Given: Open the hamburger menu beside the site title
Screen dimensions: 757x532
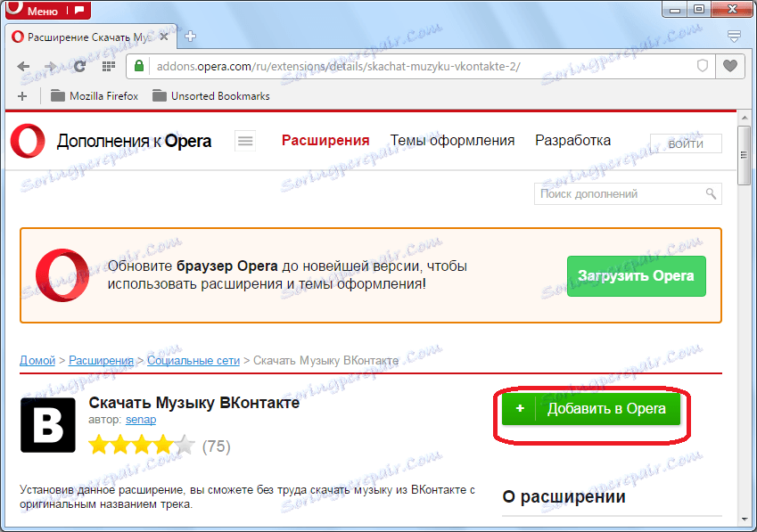Looking at the screenshot, I should [245, 141].
